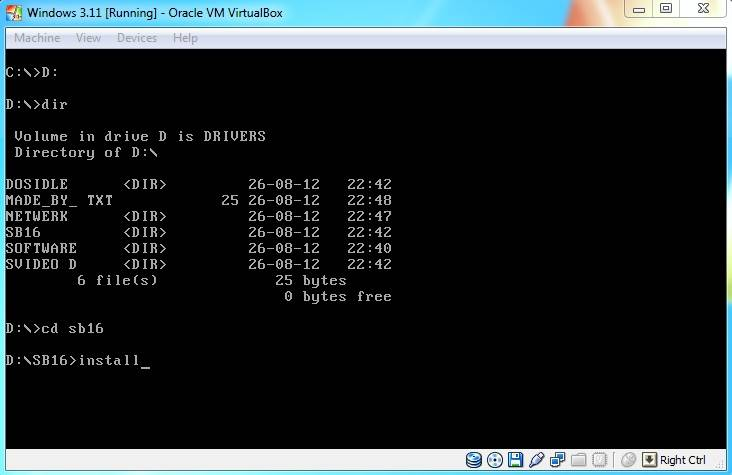Click the USB devices status icon
The image size is (732, 475).
click(x=536, y=460)
